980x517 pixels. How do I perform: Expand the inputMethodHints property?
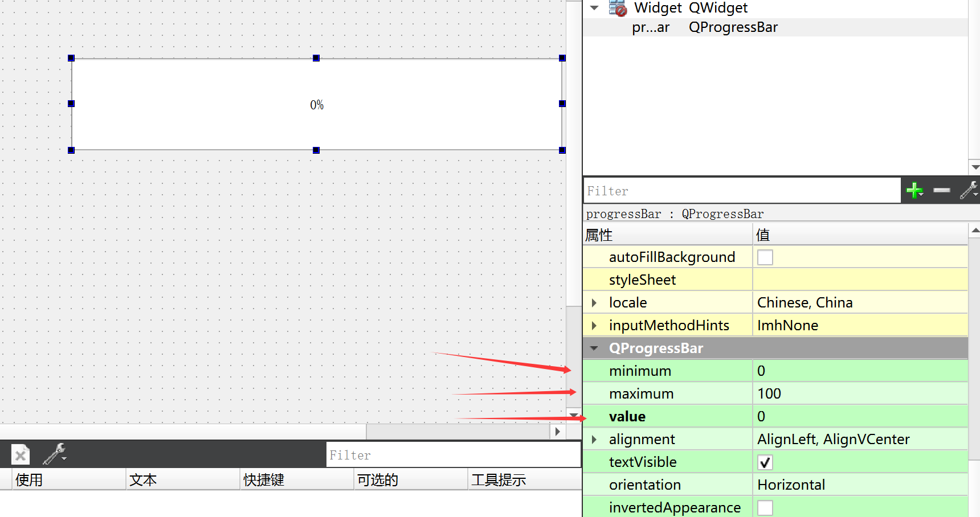(594, 325)
